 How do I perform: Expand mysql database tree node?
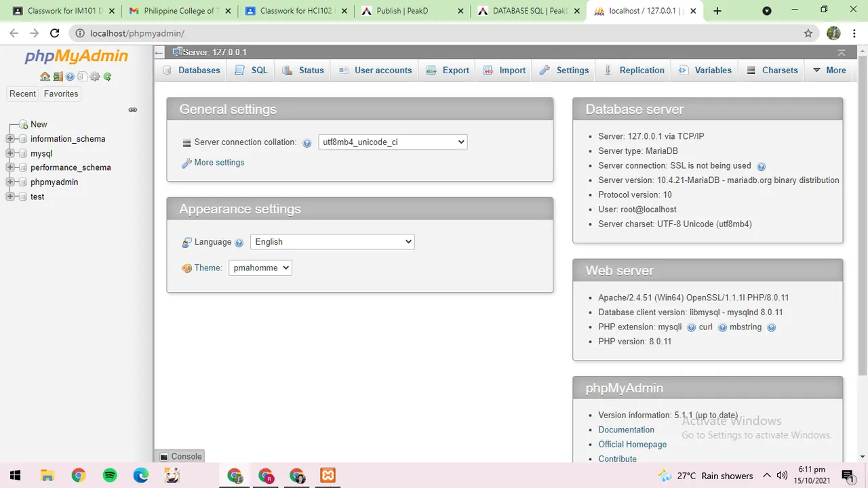[10, 154]
